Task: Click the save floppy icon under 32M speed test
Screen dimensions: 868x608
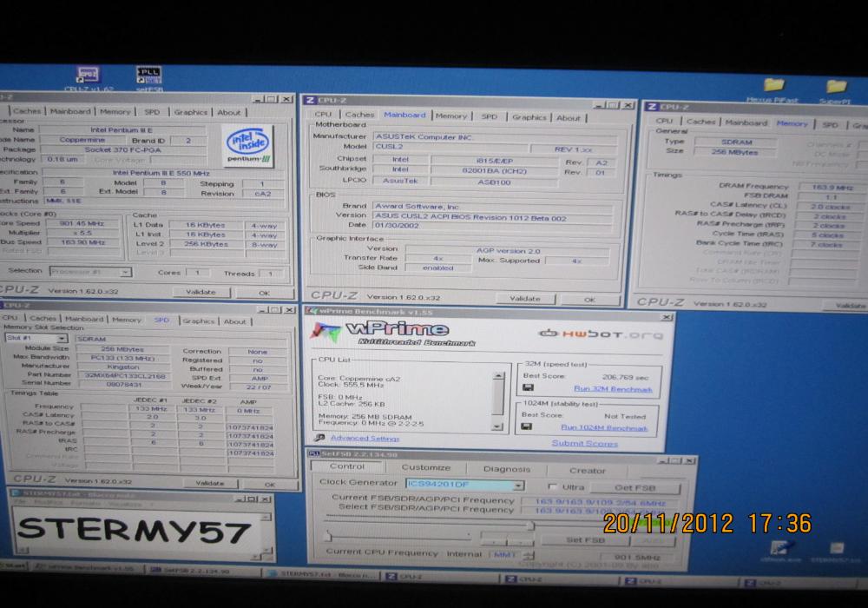Action: 528,387
